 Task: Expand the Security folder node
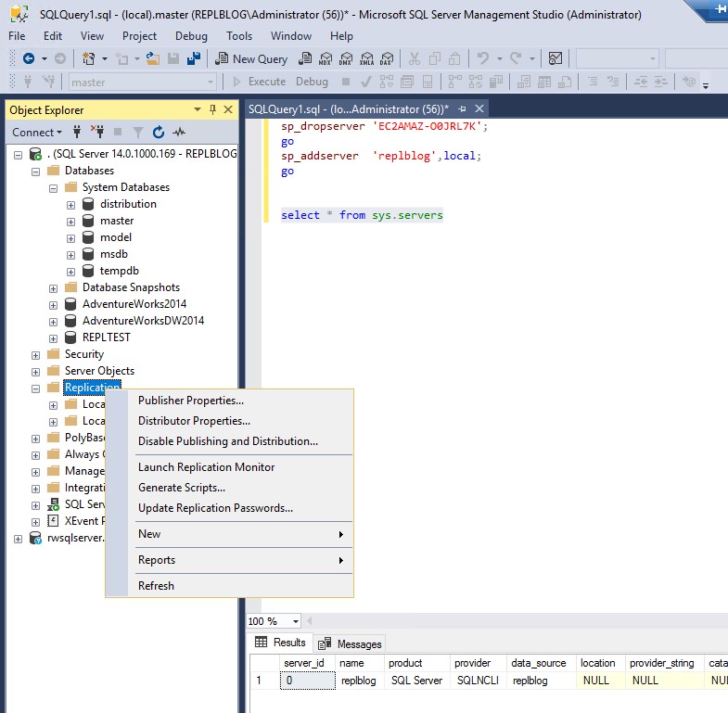[x=35, y=355]
